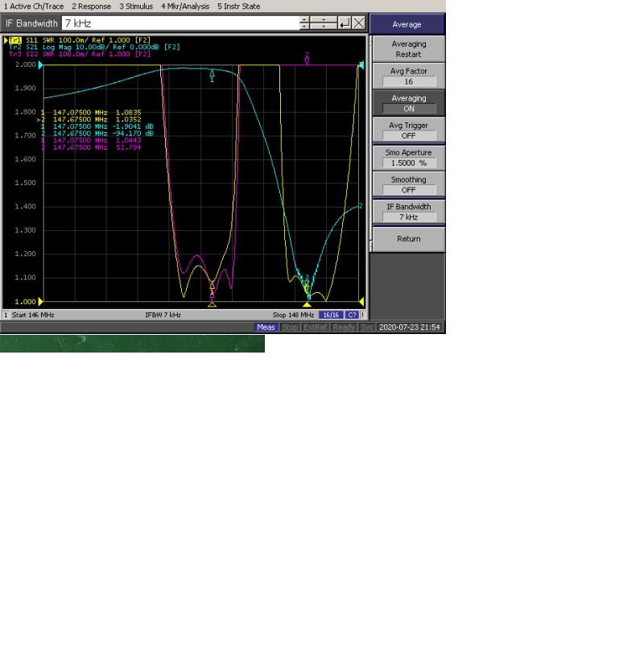Click the Start 146 MHz label
The height and width of the screenshot is (660, 644).
coord(33,315)
